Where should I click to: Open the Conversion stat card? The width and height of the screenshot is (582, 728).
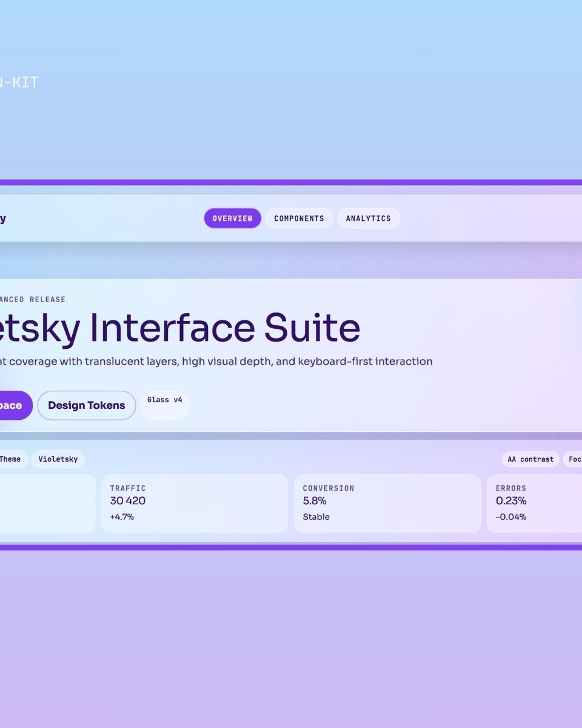[x=387, y=504]
